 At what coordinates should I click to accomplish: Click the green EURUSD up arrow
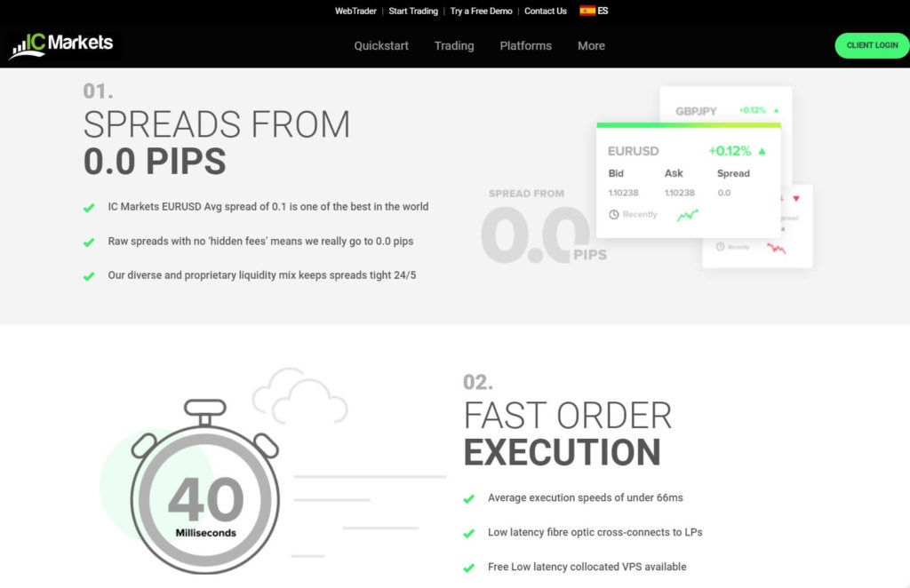point(762,151)
